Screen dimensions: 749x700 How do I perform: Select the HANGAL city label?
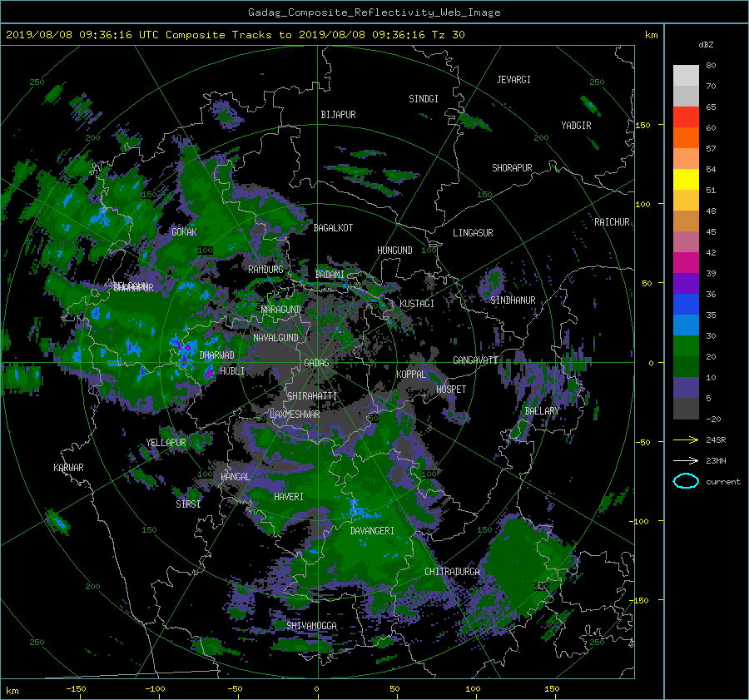[x=236, y=477]
